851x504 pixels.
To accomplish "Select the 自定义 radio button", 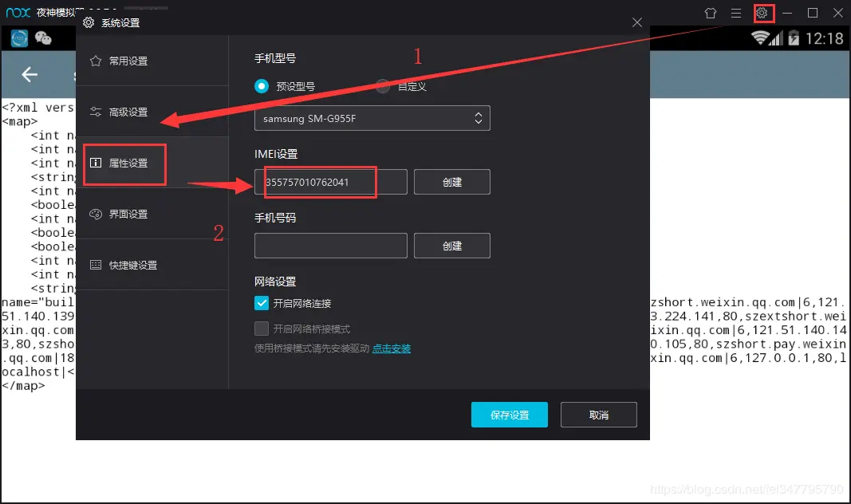I will point(382,86).
